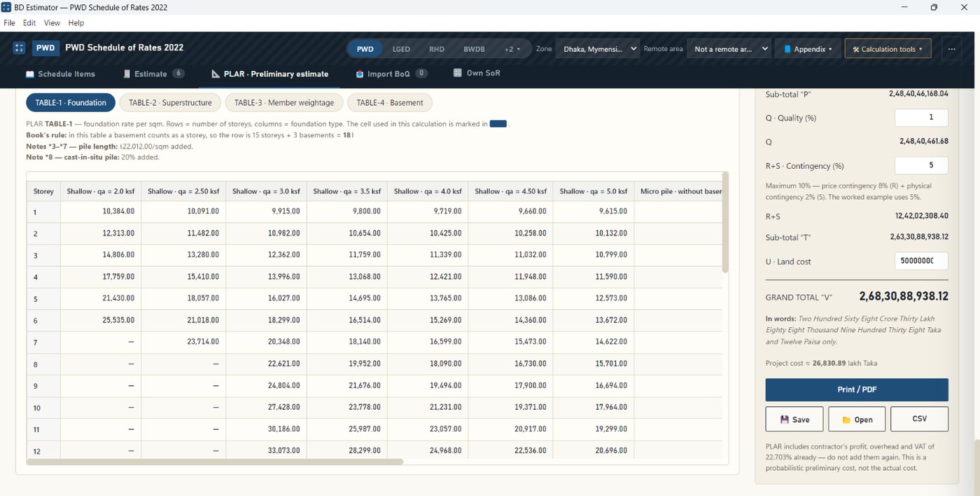Click the Q Quality percent input field

point(921,118)
